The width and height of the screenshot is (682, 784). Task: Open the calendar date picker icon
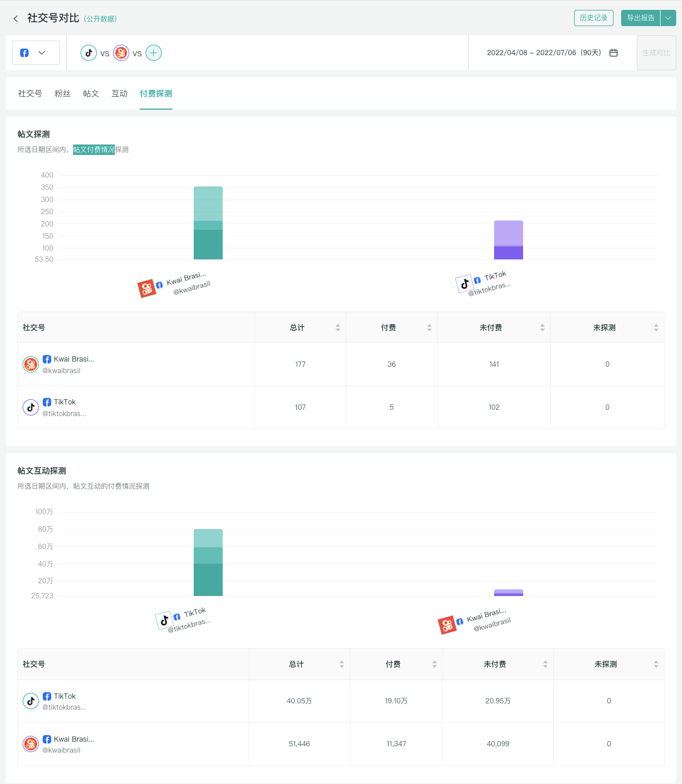(x=614, y=53)
